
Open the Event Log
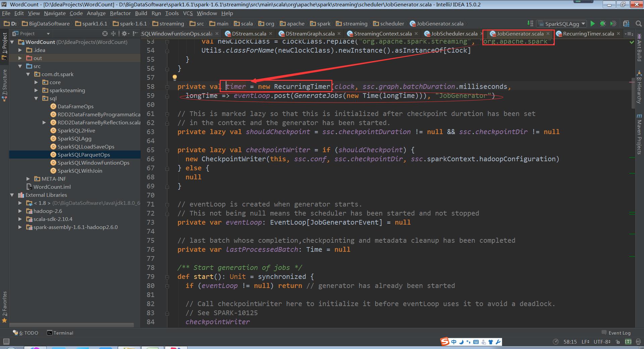tap(616, 333)
